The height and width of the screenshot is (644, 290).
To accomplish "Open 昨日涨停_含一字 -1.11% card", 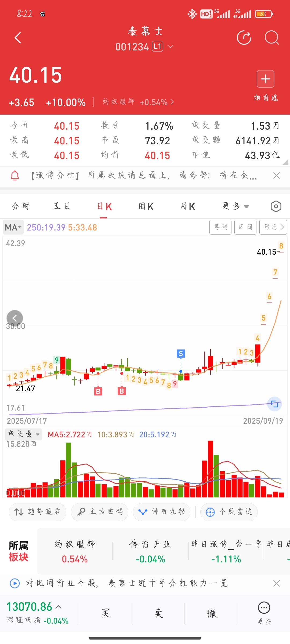I will point(226,552).
